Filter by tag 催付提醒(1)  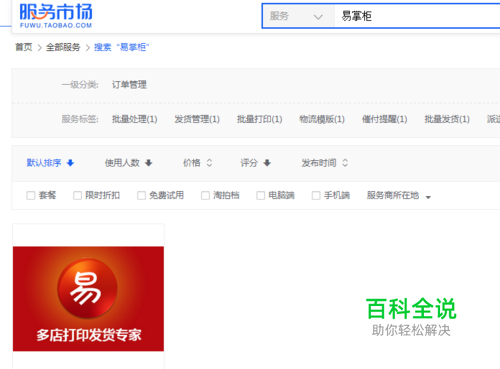point(384,119)
